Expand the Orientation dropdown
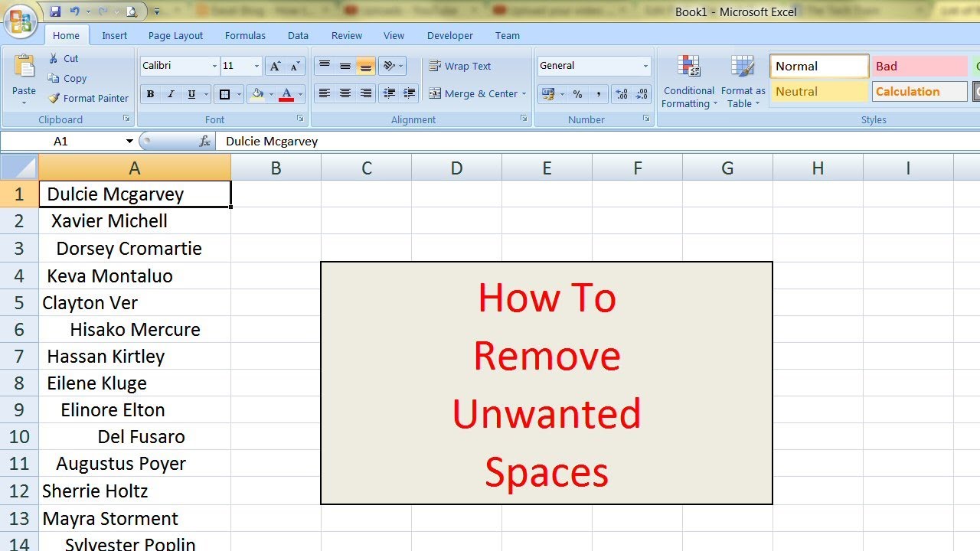The width and height of the screenshot is (980, 551). tap(400, 66)
